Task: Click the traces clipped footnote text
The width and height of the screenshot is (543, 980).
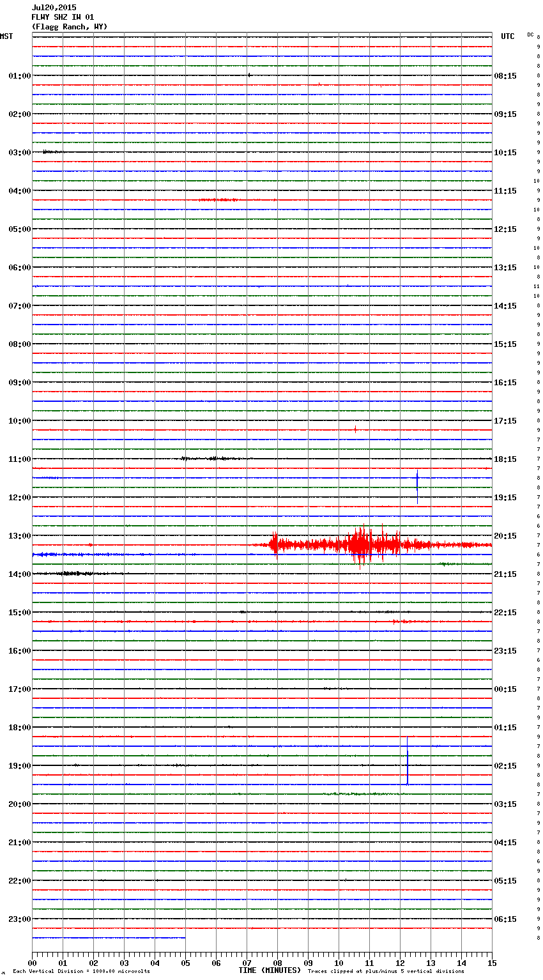Action: [x=386, y=972]
